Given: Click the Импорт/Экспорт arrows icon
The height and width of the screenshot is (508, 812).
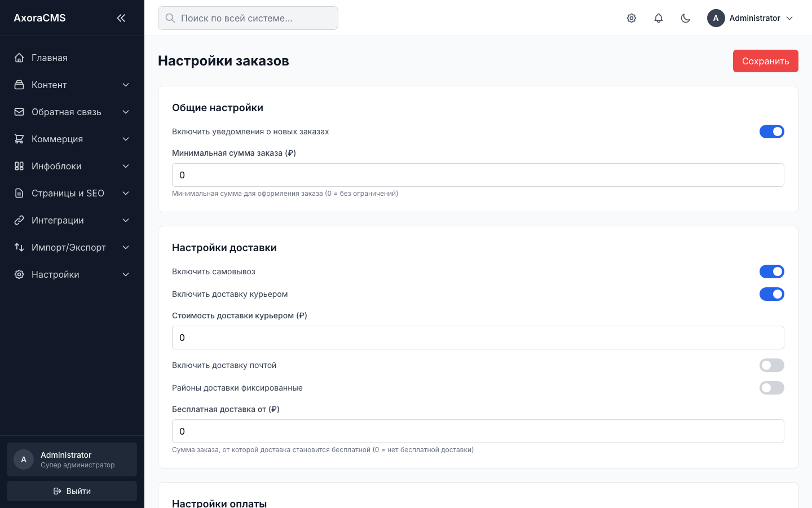Looking at the screenshot, I should tap(19, 247).
